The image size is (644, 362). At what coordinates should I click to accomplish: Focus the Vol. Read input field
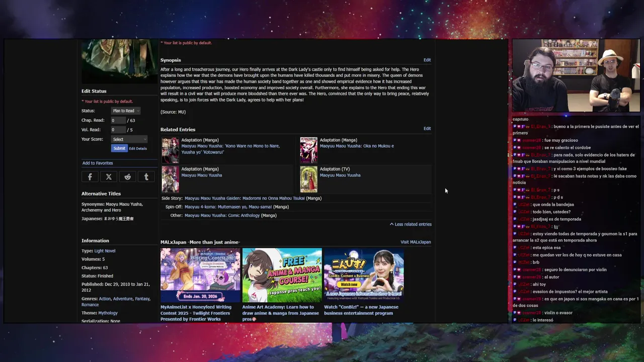(x=118, y=130)
